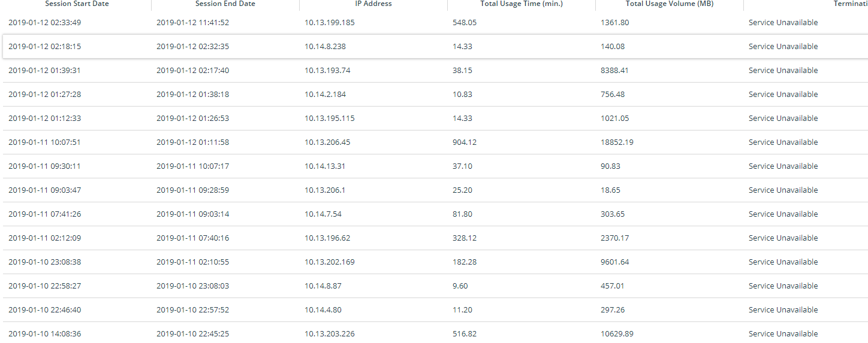Click the 18852.19 usage volume cell
The height and width of the screenshot is (343, 868).
617,142
